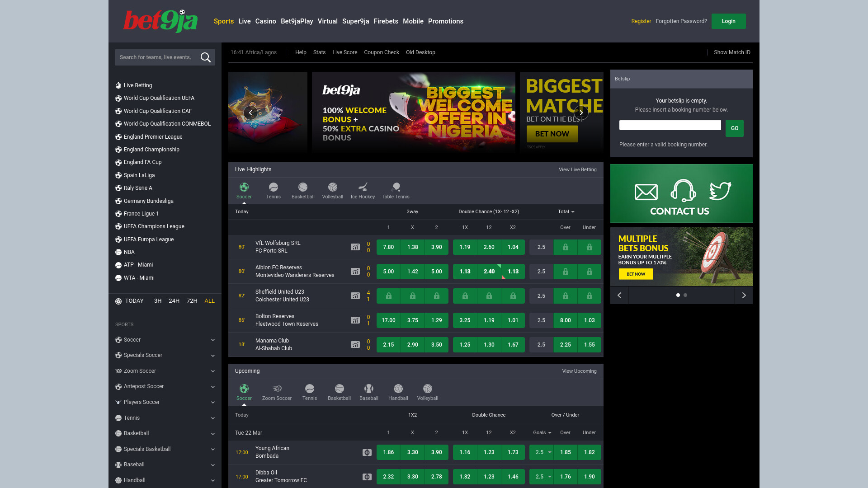The height and width of the screenshot is (488, 868).
Task: Select odds 7.80 for VfL Wolfsburg win
Action: [388, 247]
